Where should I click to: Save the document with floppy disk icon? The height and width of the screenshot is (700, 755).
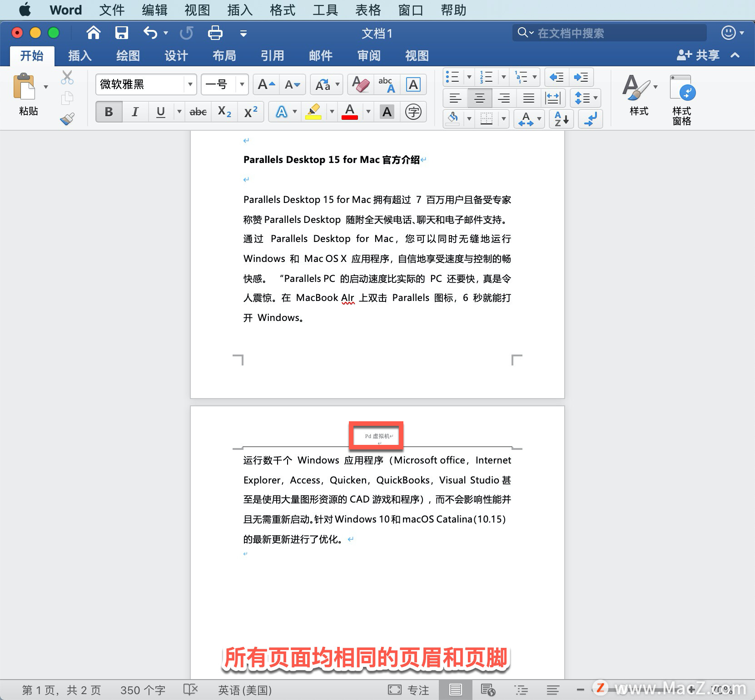(121, 33)
